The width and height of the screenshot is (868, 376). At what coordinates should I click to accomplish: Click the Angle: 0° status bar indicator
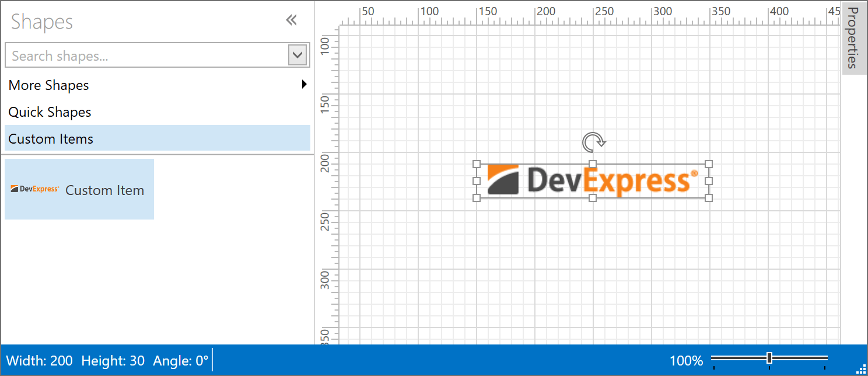click(x=182, y=360)
